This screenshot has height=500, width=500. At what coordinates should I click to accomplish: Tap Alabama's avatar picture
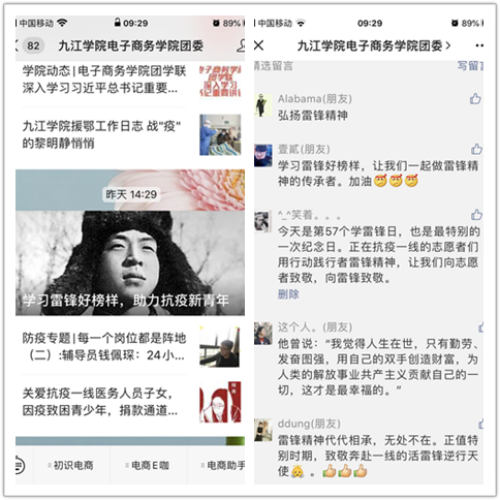(263, 105)
